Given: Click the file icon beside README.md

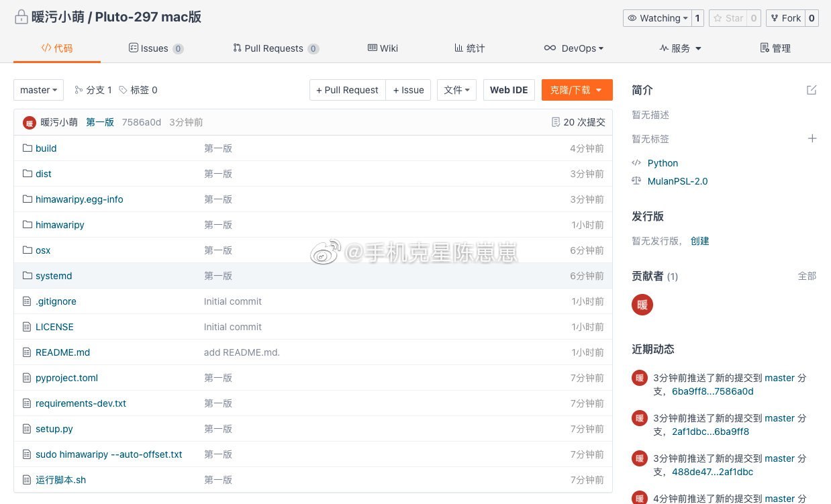Looking at the screenshot, I should [28, 352].
